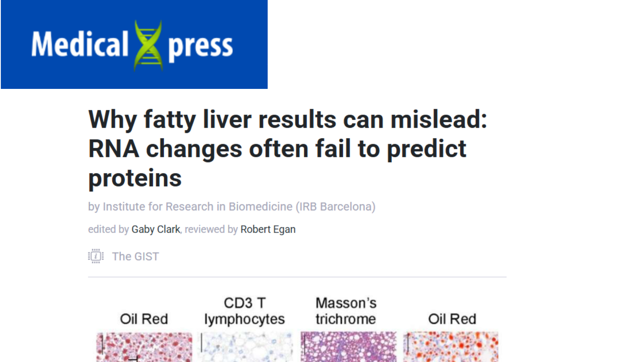Click the green DNA helix logo icon
Viewport: 644px width, 362px height.
point(148,45)
